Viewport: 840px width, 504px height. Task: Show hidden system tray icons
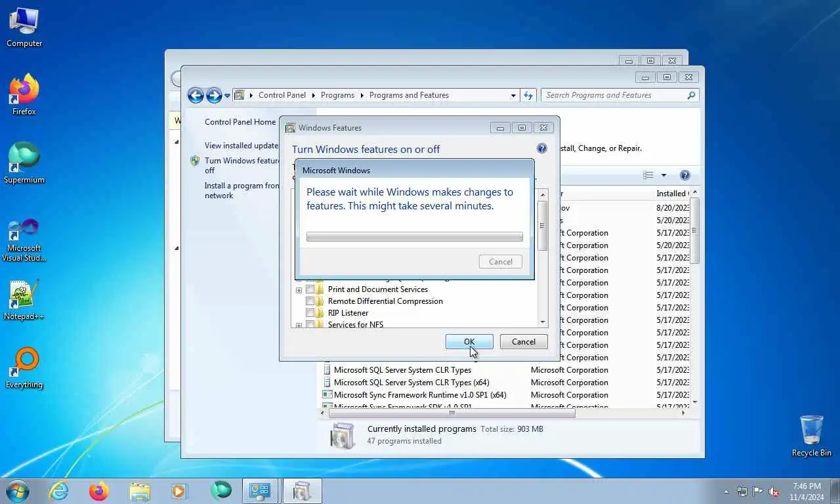pos(726,492)
